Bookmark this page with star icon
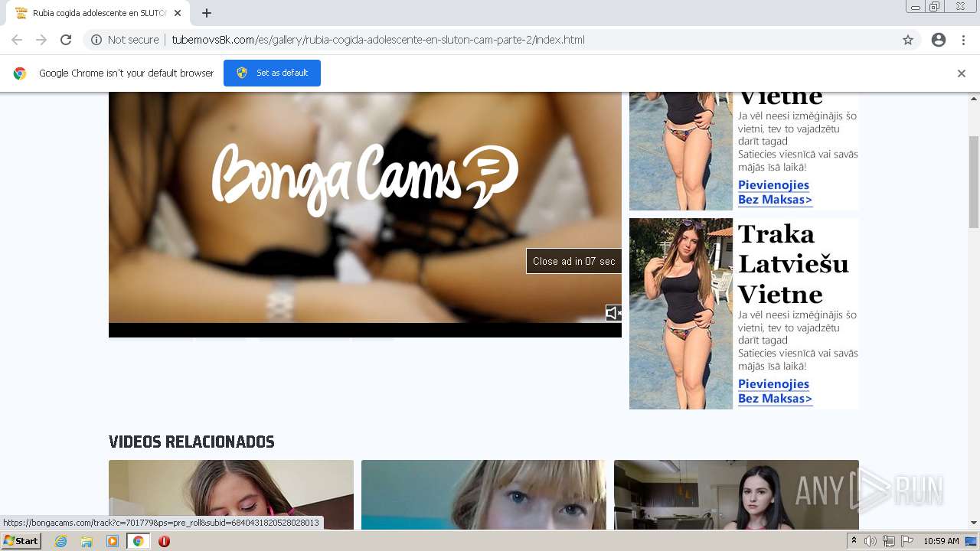This screenshot has height=551, width=980. (908, 40)
